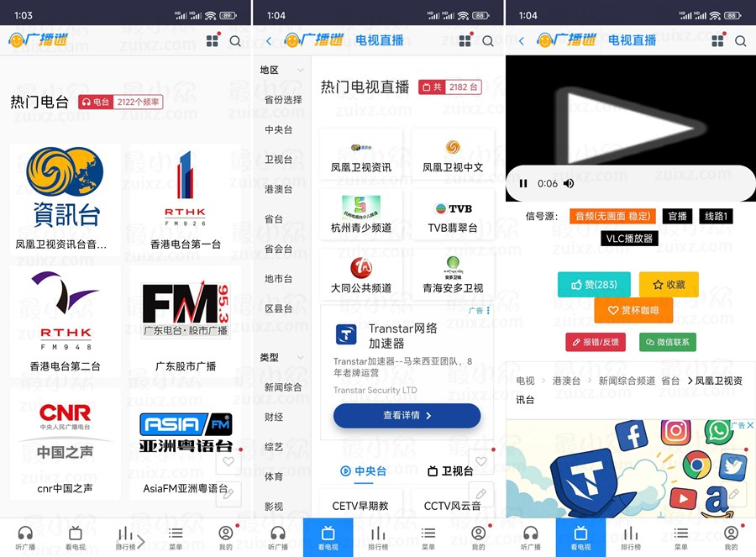
Task: Tap 听广播 headphone icon in middle screen
Action: click(x=278, y=533)
